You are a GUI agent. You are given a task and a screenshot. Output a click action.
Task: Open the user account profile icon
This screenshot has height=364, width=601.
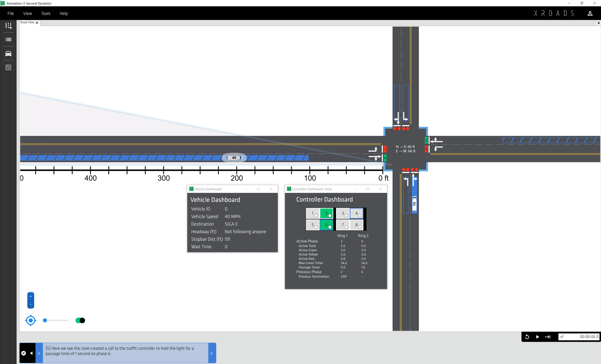coord(590,13)
